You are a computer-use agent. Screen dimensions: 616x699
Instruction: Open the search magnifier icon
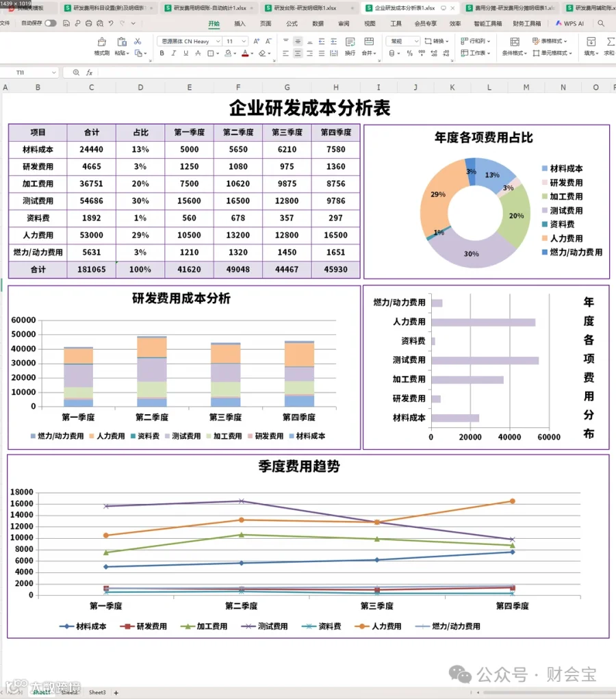[x=601, y=23]
